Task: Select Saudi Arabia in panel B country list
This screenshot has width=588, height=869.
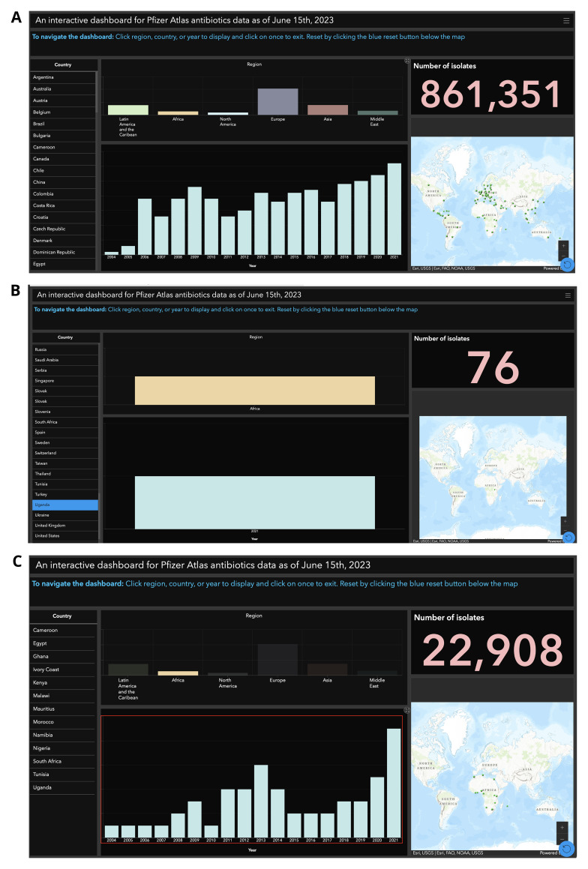Action: pyautogui.click(x=65, y=360)
